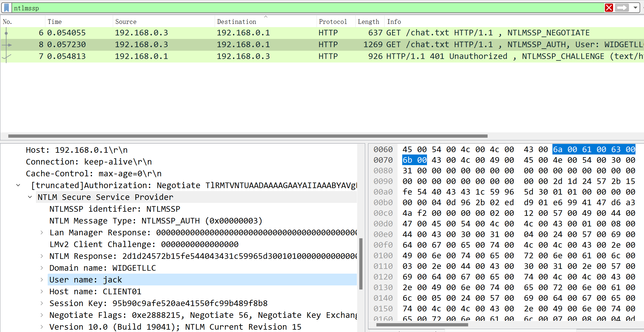Select packet 8 NTLMSSP_AUTH row
Image resolution: width=644 pixels, height=332 pixels.
click(x=322, y=45)
